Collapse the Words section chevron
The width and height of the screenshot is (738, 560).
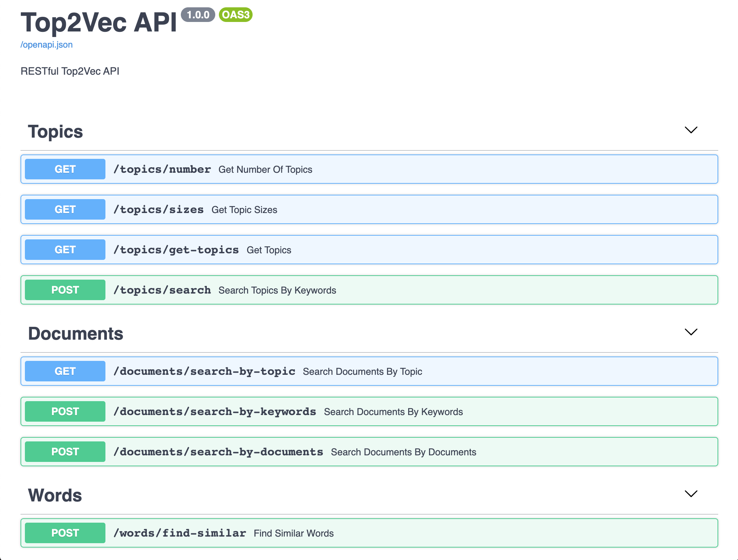click(691, 494)
